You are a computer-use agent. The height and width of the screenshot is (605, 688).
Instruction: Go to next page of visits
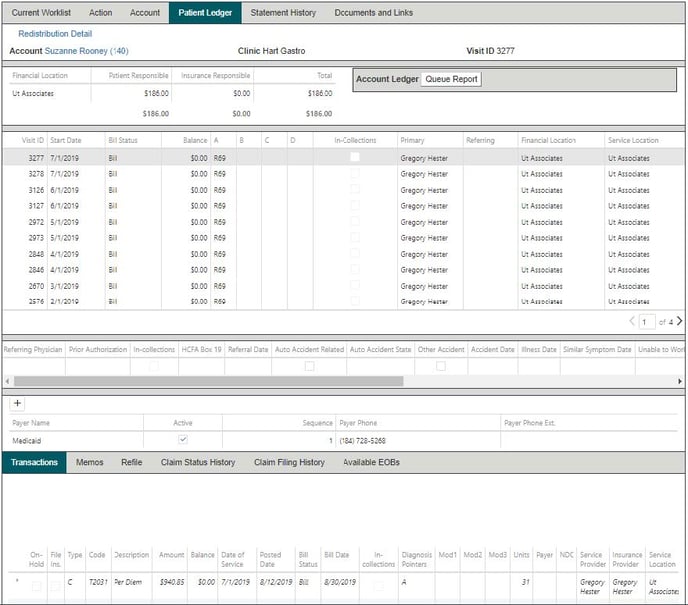coord(680,321)
